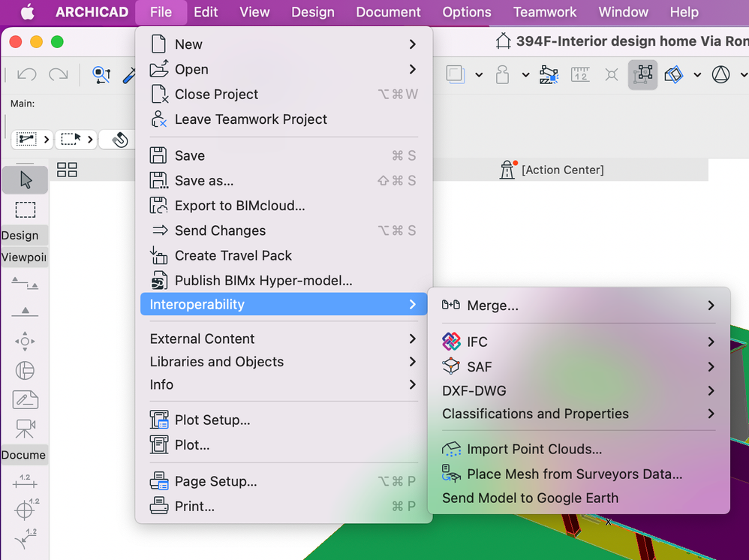Expand the geometry method arrow beside polyline icon
The width and height of the screenshot is (749, 560).
point(47,140)
